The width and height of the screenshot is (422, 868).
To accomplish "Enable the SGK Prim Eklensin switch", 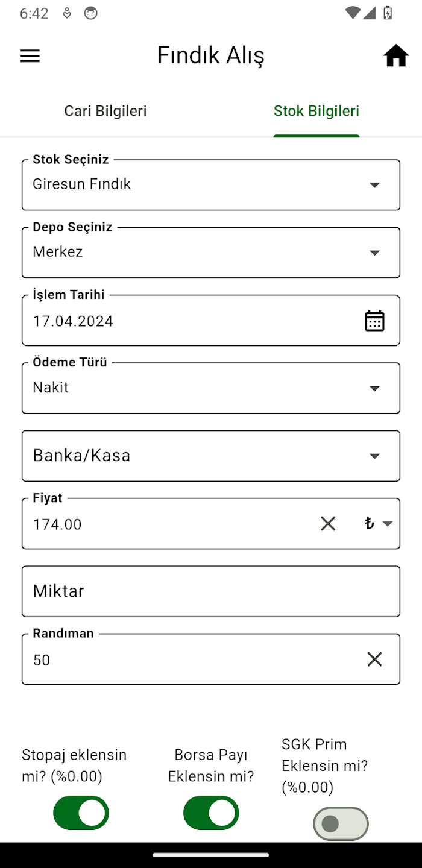I will click(341, 824).
